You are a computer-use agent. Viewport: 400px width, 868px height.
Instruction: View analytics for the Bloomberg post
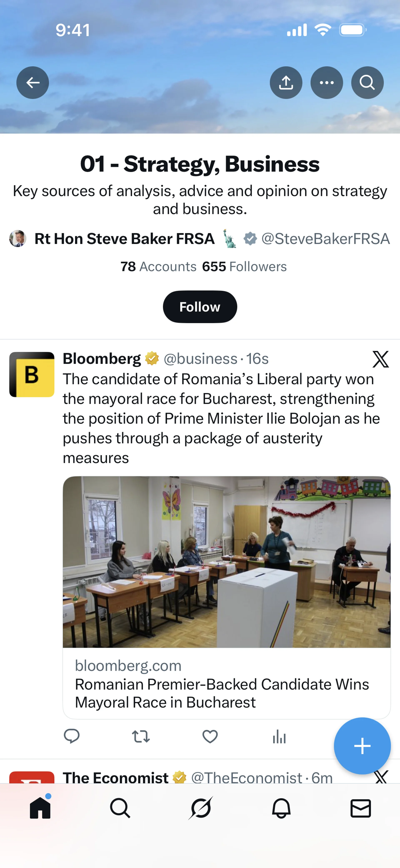point(279,736)
